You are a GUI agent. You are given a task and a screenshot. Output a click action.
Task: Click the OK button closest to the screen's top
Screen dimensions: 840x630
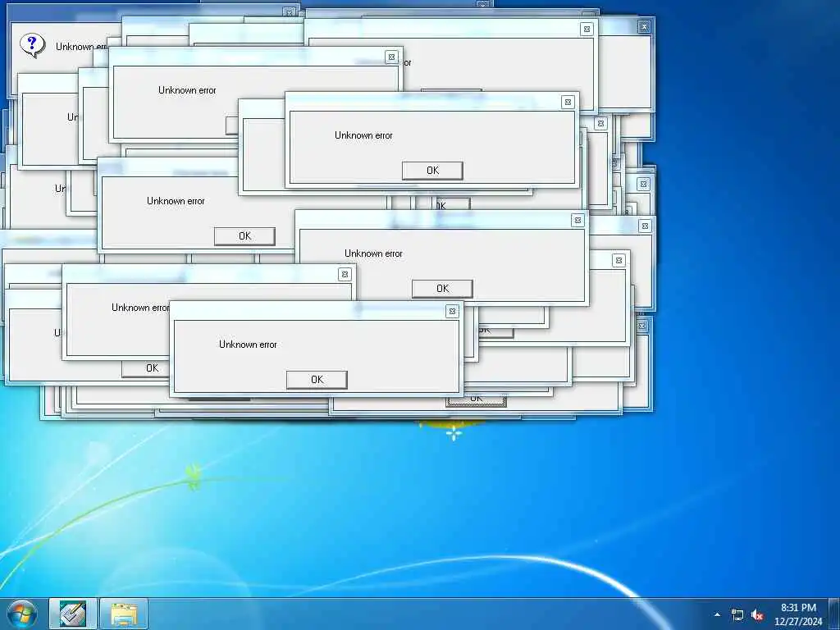tap(432, 171)
